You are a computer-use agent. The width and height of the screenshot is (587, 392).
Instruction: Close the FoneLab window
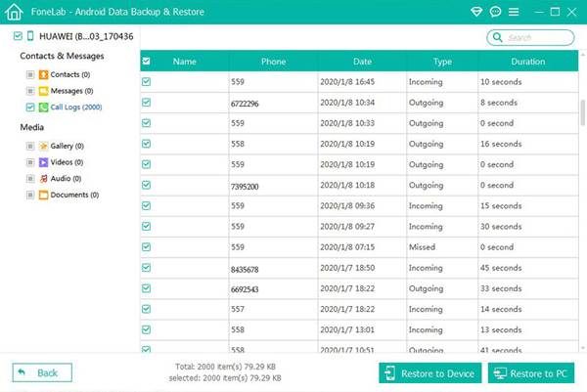[571, 12]
